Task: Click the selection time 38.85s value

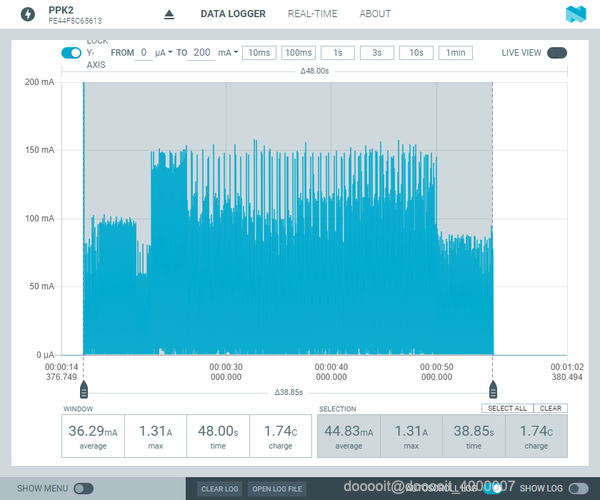Action: (474, 432)
